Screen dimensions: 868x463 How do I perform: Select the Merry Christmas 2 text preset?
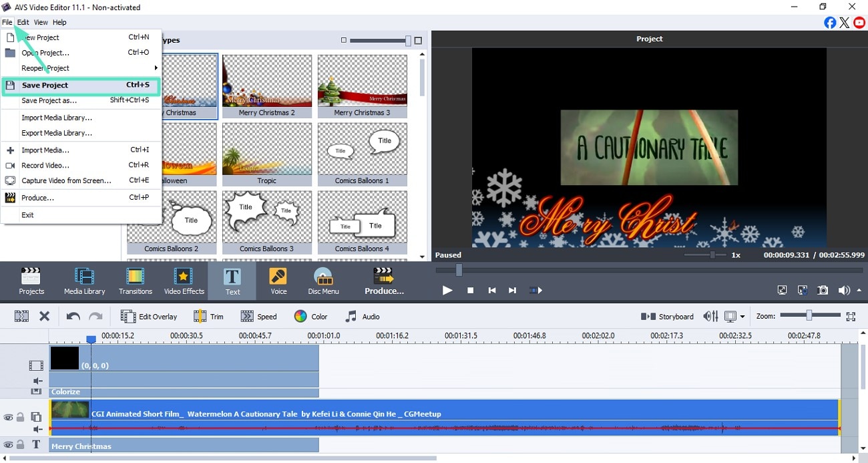pos(267,86)
